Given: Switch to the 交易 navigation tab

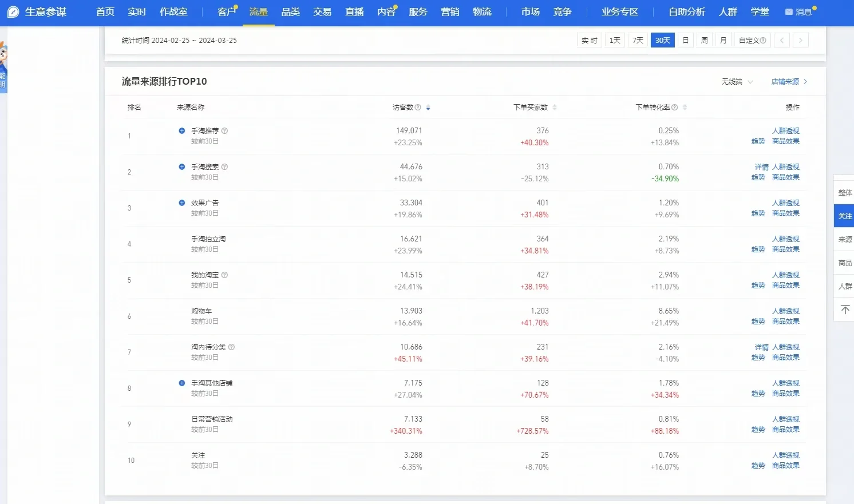Looking at the screenshot, I should click(322, 11).
